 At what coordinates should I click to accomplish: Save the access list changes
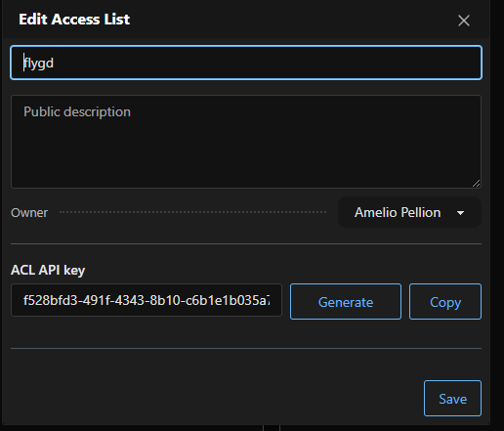452,398
